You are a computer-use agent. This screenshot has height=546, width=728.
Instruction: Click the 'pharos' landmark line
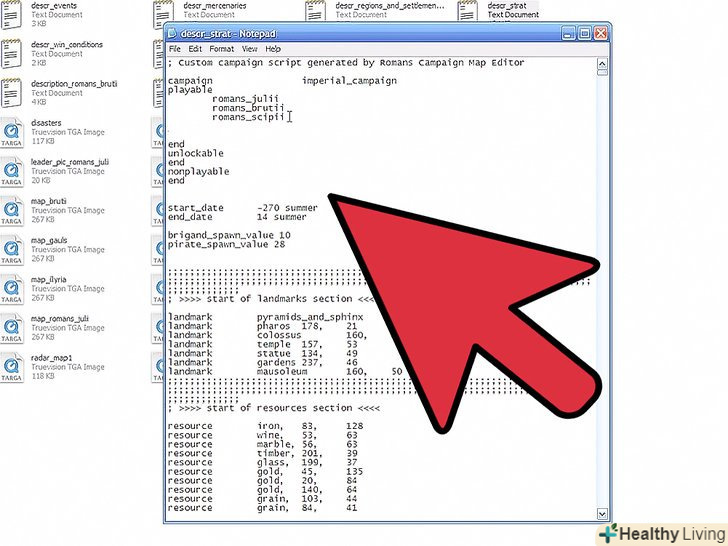263,326
